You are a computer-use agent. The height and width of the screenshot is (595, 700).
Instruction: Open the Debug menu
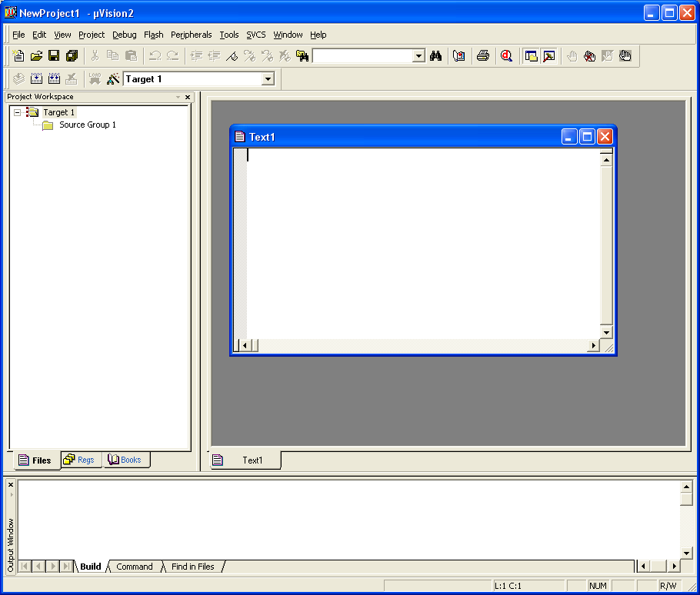click(124, 35)
